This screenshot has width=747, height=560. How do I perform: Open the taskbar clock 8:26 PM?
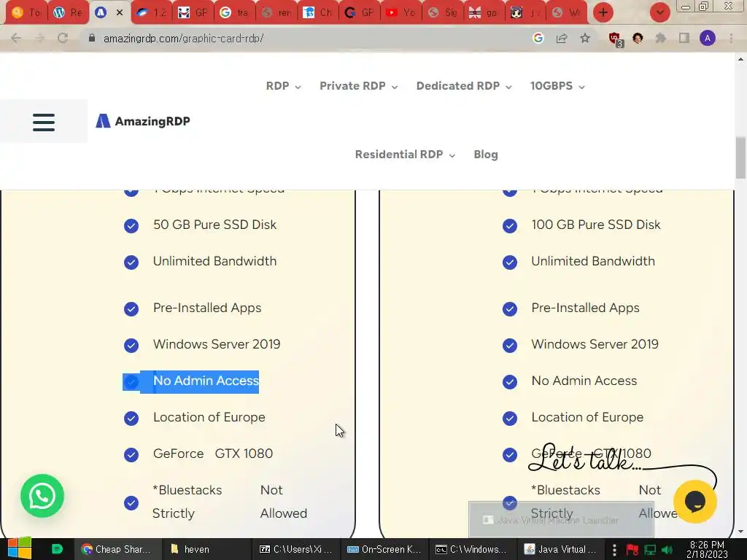click(707, 549)
